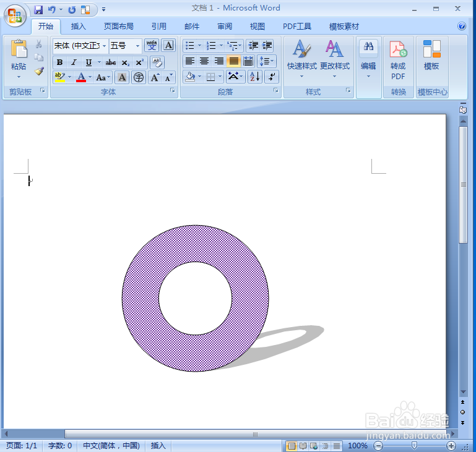
Task: Toggle underline formatting
Action: [89, 62]
